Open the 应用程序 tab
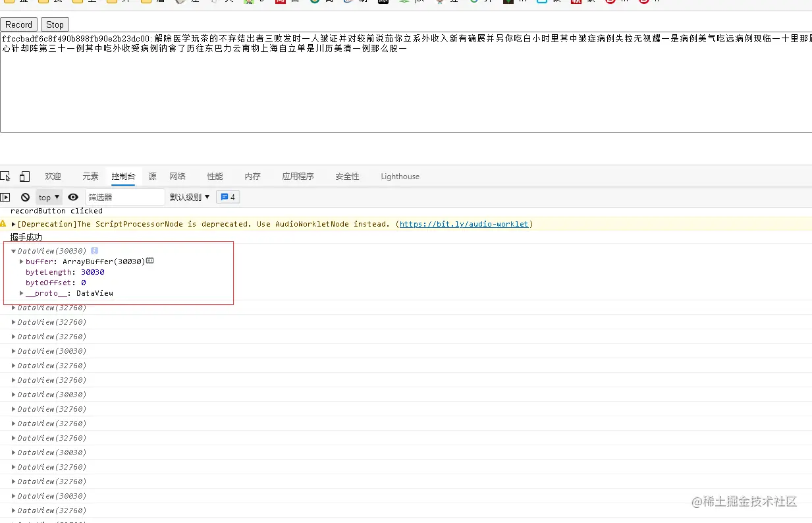This screenshot has width=812, height=523. click(x=298, y=177)
